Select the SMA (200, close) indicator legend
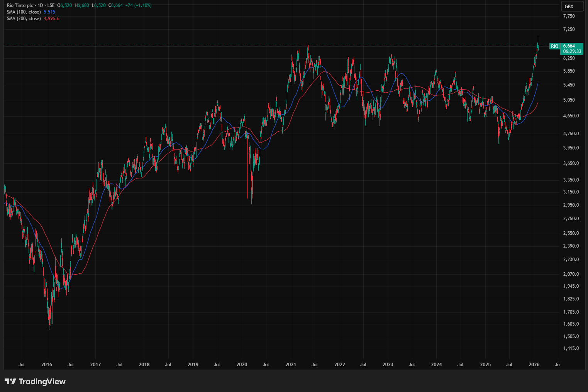The width and height of the screenshot is (588, 392). [24, 19]
